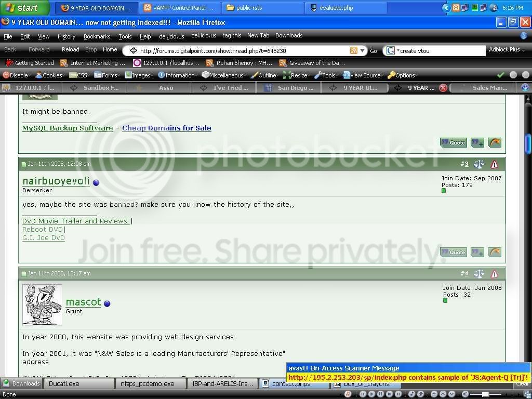The image size is (532, 399).
Task: Click the Google search engine icon
Action: click(391, 50)
